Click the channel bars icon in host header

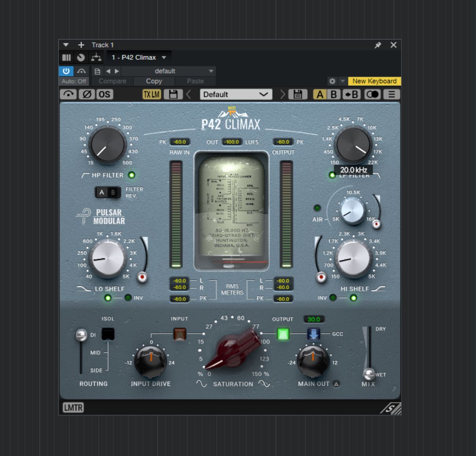point(66,57)
